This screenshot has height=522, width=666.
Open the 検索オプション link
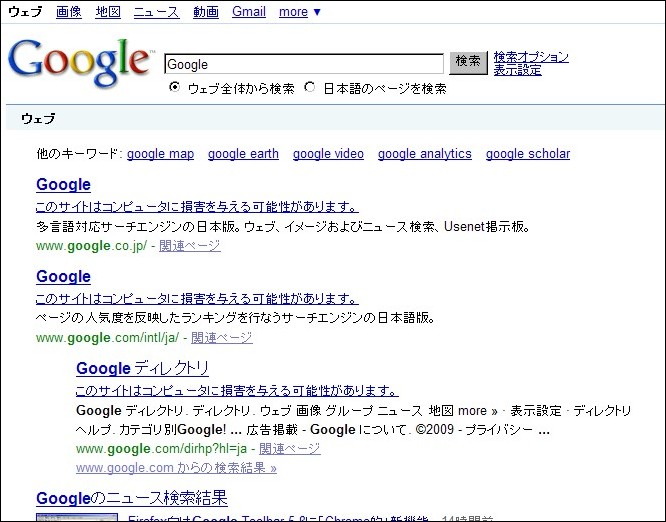(x=531, y=57)
